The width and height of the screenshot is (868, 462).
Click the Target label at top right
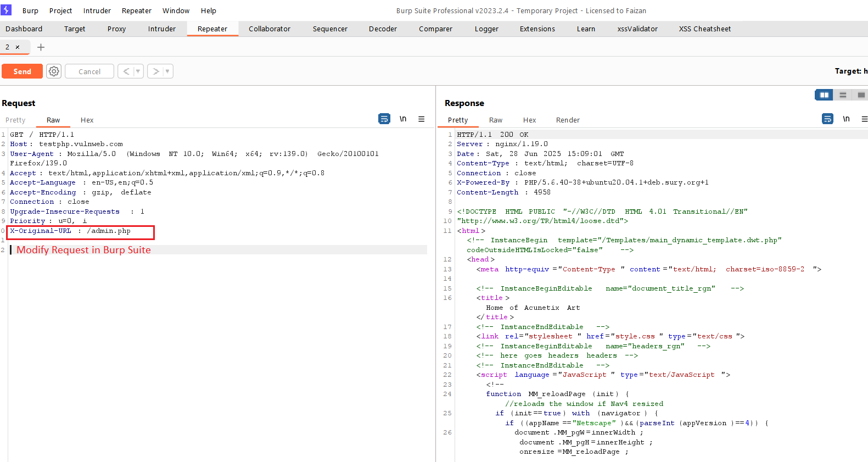tap(851, 71)
